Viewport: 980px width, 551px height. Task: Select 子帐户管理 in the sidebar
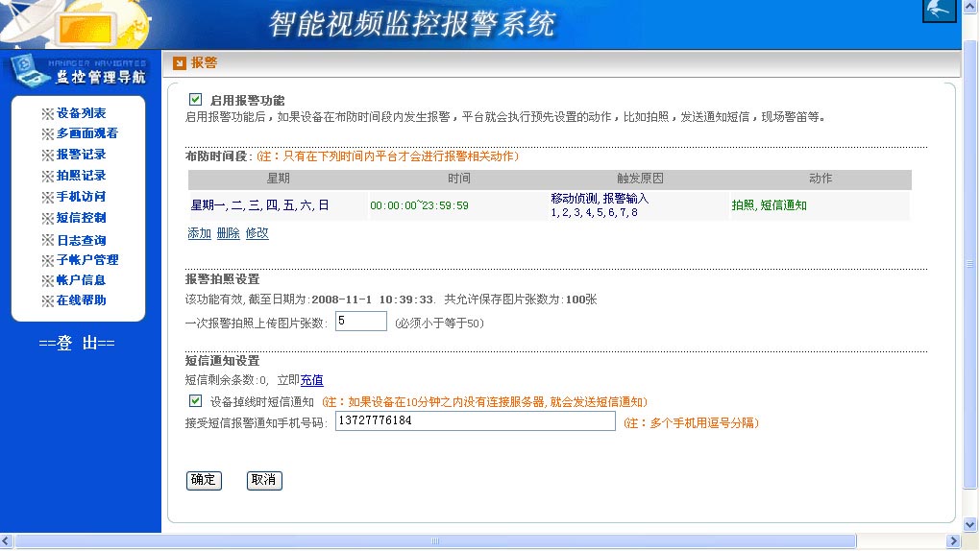(x=86, y=260)
